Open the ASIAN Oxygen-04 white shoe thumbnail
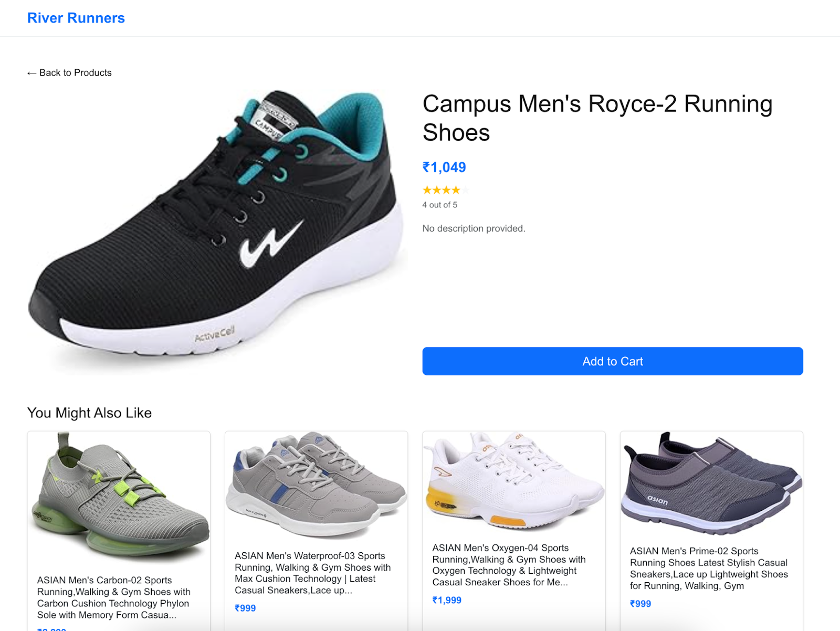The height and width of the screenshot is (631, 840). point(514,482)
